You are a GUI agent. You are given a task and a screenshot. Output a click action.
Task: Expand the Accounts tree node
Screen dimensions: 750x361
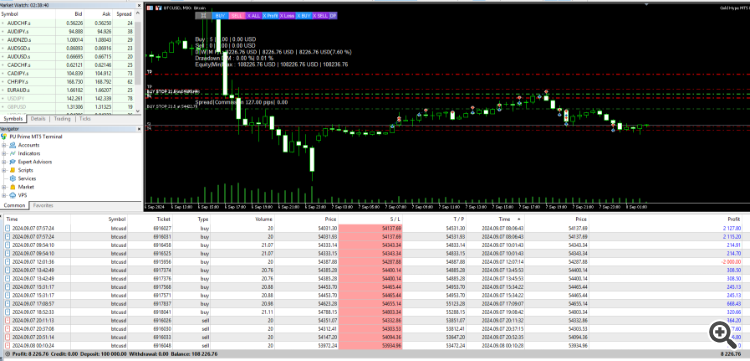4,145
